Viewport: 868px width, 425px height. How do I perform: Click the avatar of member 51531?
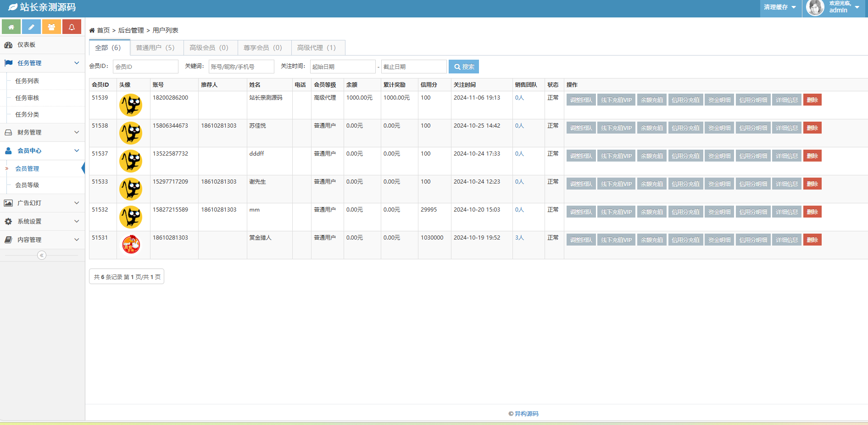tap(131, 244)
